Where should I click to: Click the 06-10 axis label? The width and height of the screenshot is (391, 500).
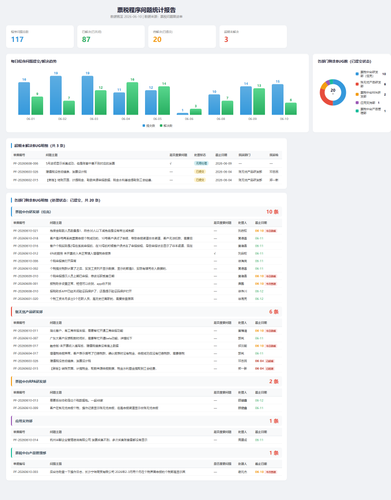pyautogui.click(x=284, y=119)
